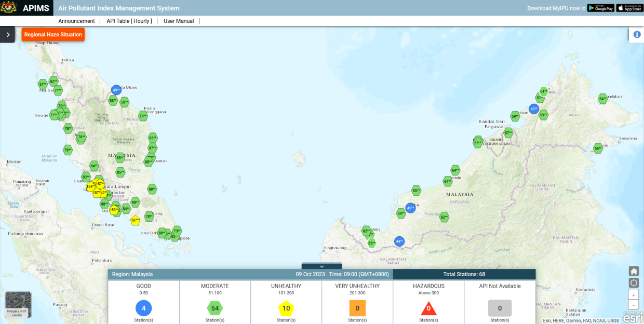Image resolution: width=644 pixels, height=324 pixels.
Task: Select green 59 station at Labuan
Action: (x=515, y=116)
